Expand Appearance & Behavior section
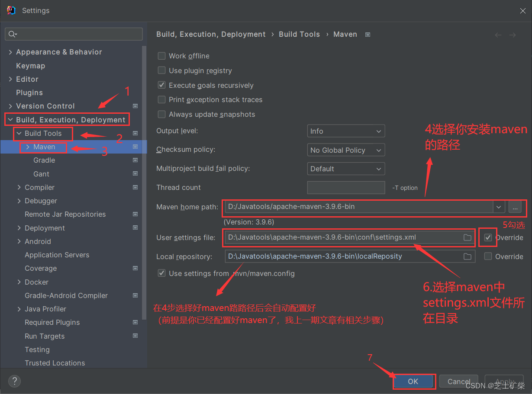Viewport: 532px width, 394px height. [10, 52]
